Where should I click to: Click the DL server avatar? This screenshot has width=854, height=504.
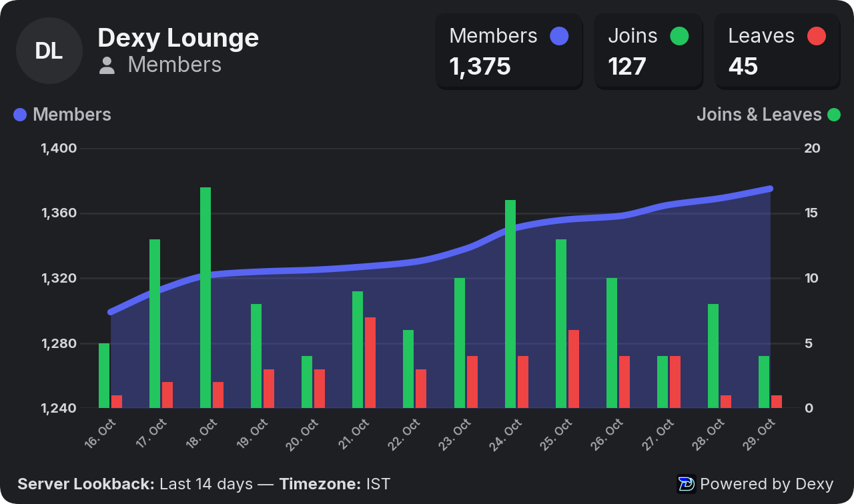click(x=49, y=51)
